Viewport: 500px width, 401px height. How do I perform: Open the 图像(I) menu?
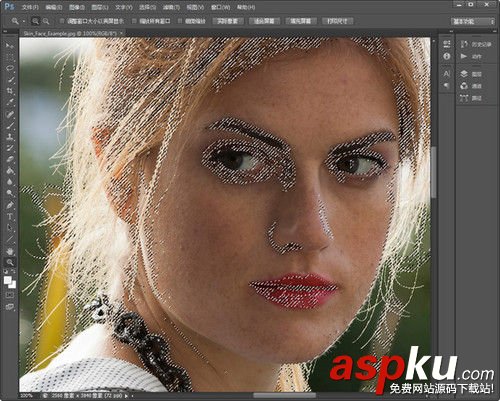pos(77,7)
